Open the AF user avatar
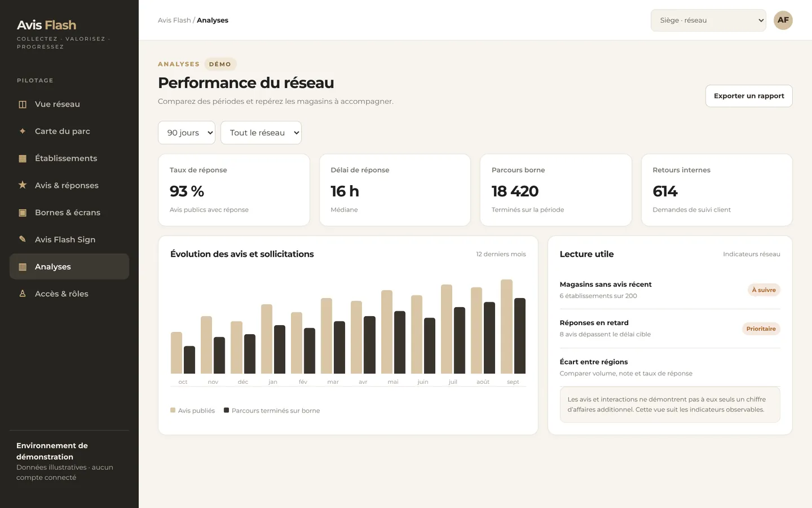 (783, 20)
